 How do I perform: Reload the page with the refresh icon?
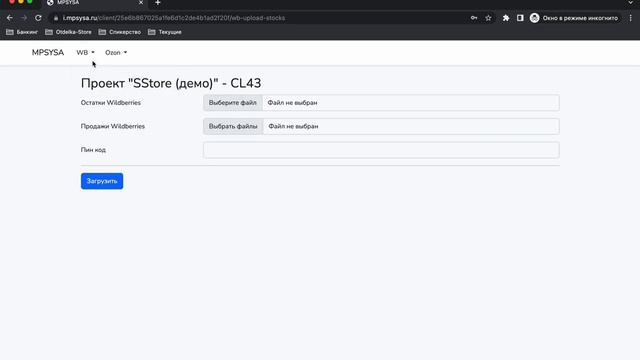coord(38,18)
